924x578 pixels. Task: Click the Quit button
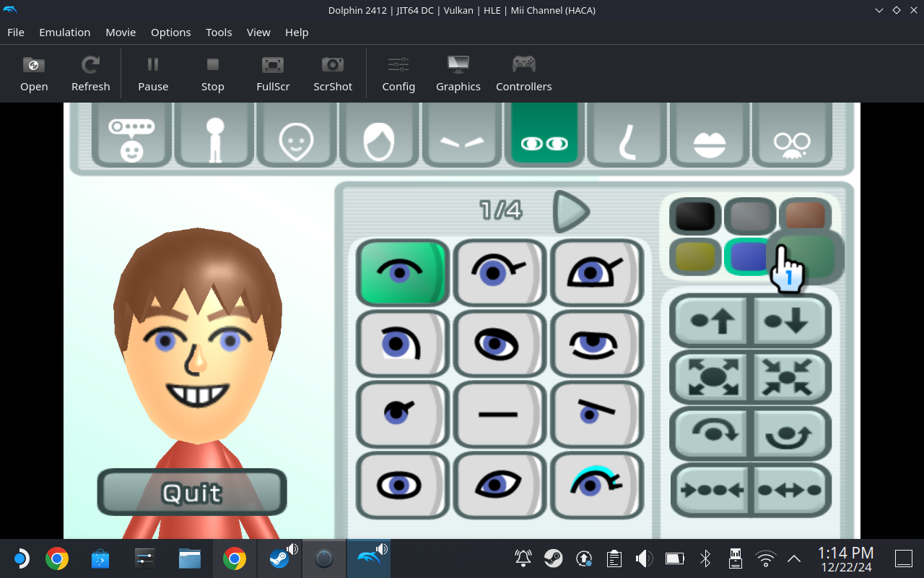click(192, 492)
